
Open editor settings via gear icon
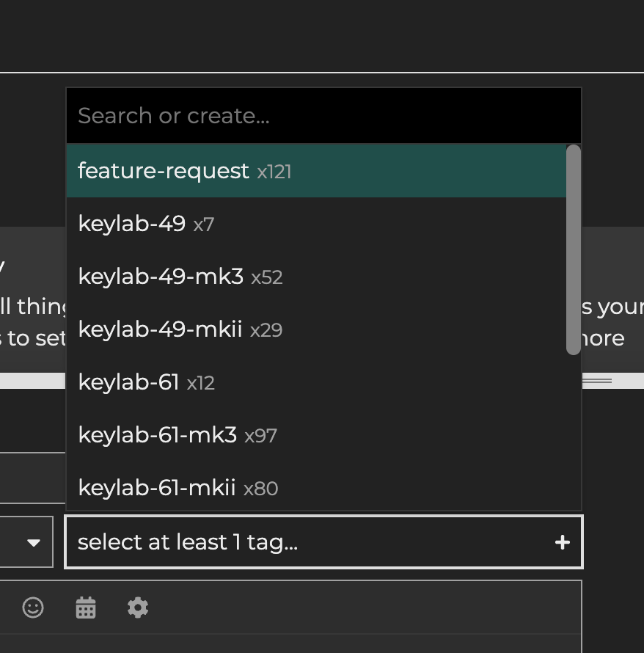tap(138, 608)
